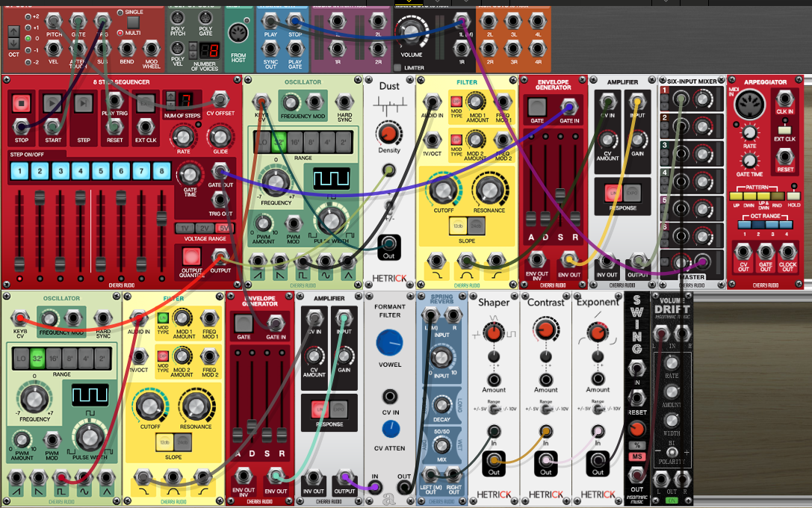Click the Aux Outs 4R jack

click(538, 49)
